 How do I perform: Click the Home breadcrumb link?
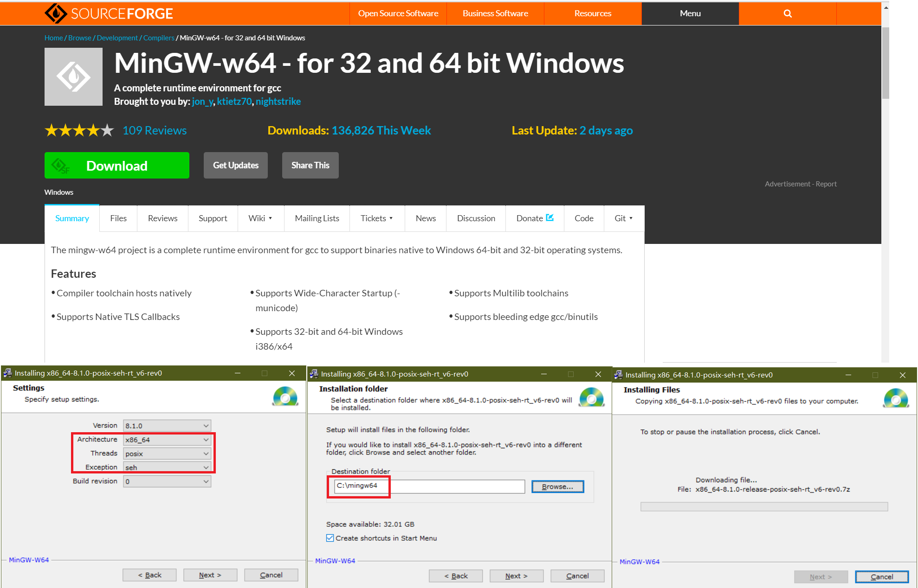pos(54,38)
